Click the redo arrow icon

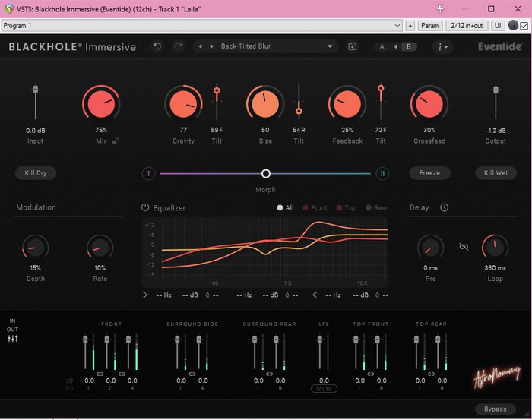[x=179, y=46]
